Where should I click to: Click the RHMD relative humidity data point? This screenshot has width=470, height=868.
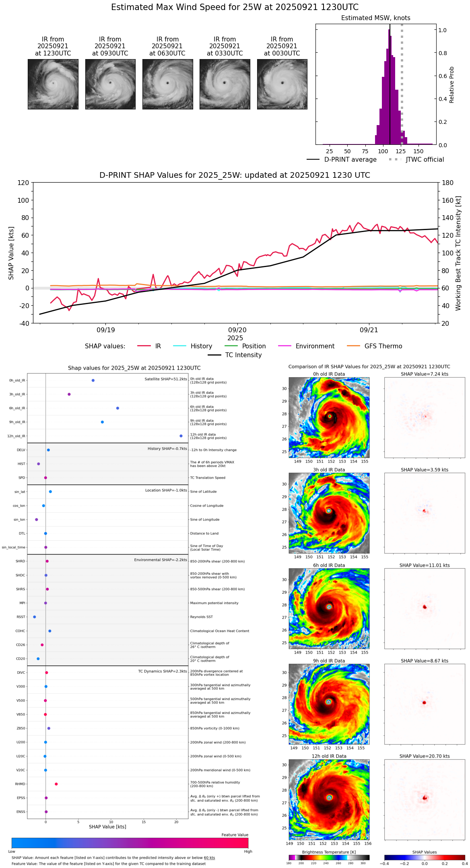click(56, 784)
